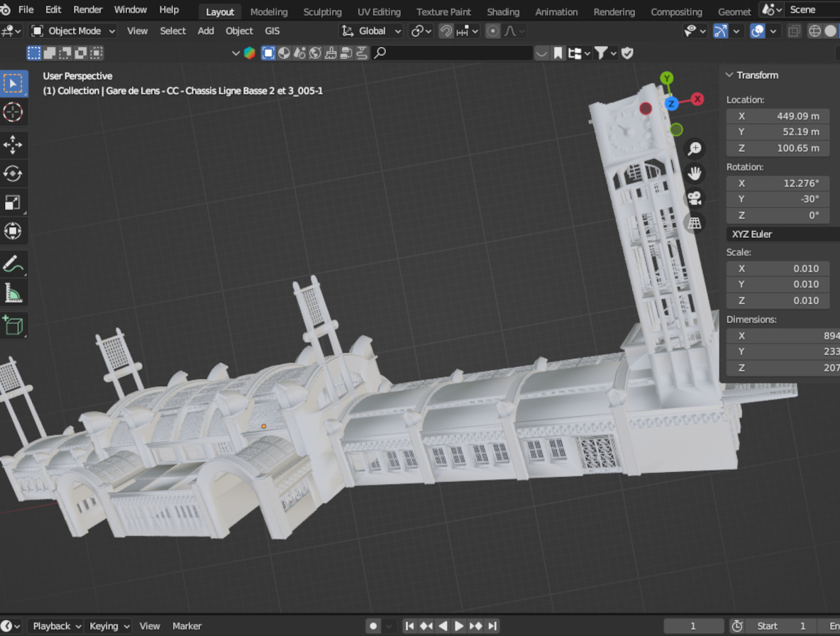Click the shield checkmark icon
This screenshot has width=840, height=636.
pyautogui.click(x=627, y=53)
